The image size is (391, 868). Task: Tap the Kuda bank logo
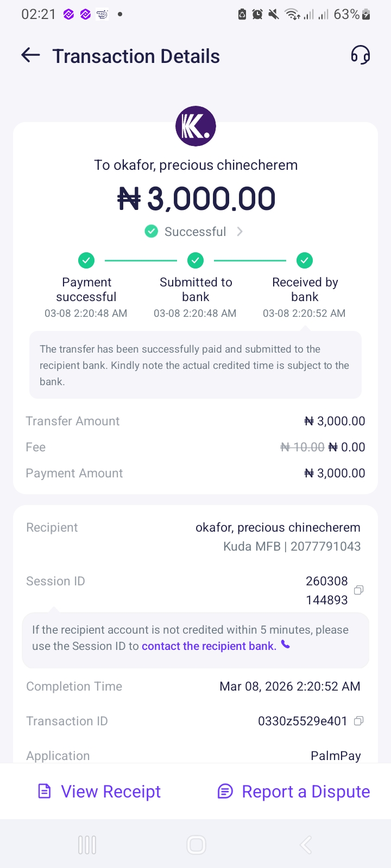[x=195, y=126]
